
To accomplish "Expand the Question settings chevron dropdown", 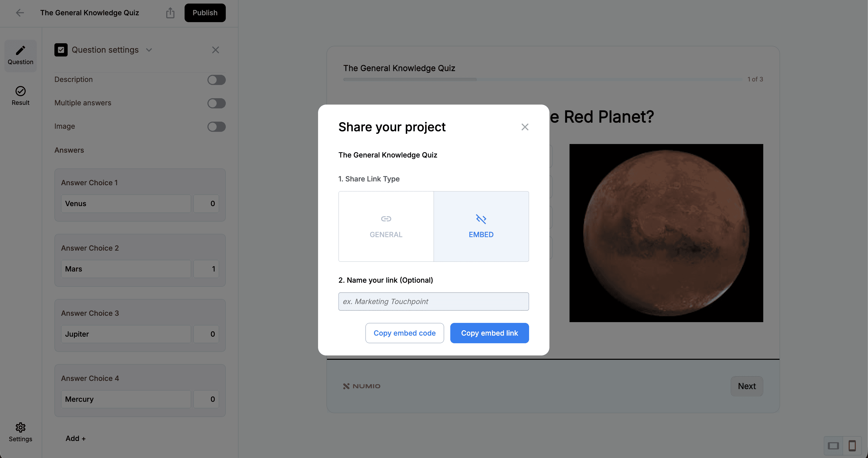I will [x=149, y=50].
